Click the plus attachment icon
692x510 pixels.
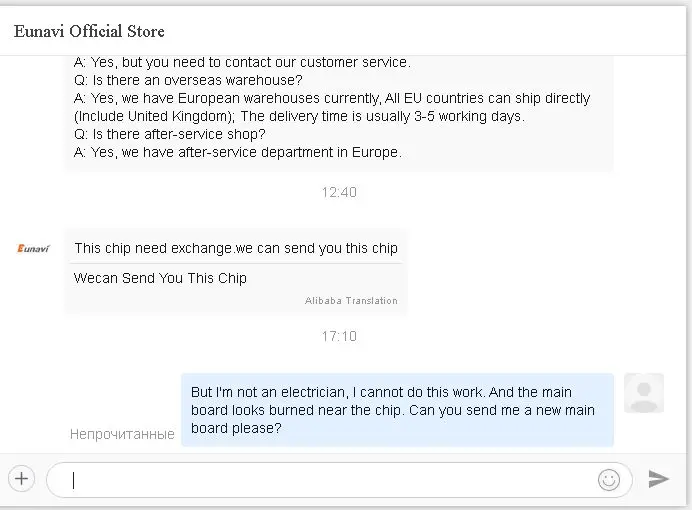[x=22, y=478]
